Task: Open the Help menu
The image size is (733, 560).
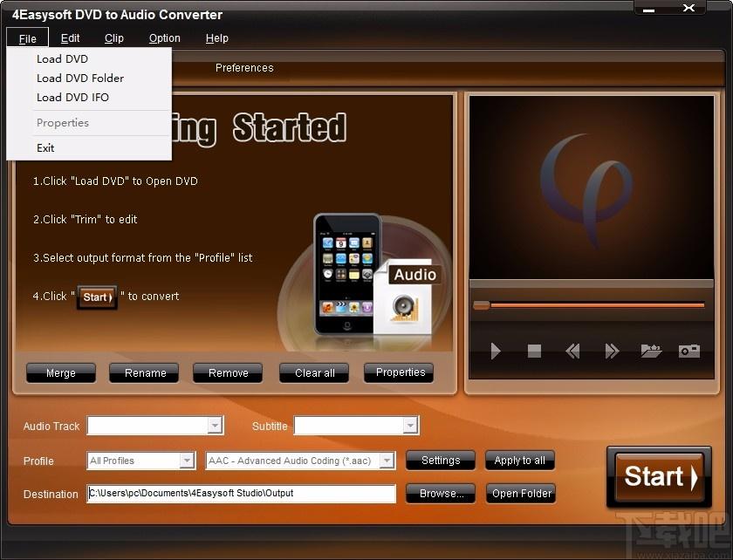Action: point(217,38)
